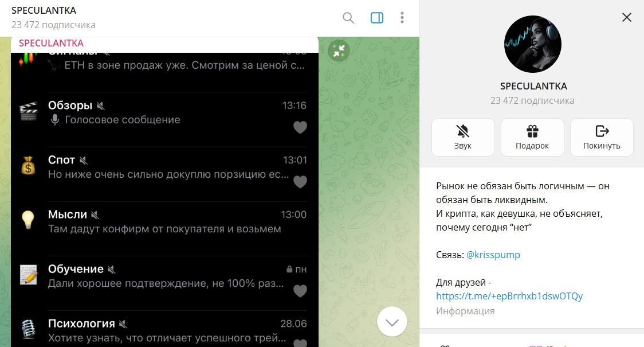This screenshot has width=644, height=347.
Task: Click the 23 472 подписчика count in header
Action: tap(53, 25)
